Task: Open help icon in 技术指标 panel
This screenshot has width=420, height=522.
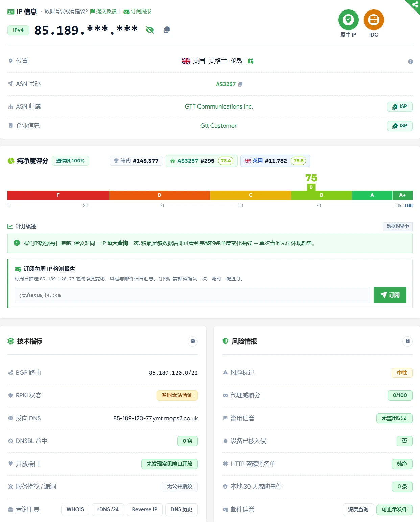Action: click(193, 341)
